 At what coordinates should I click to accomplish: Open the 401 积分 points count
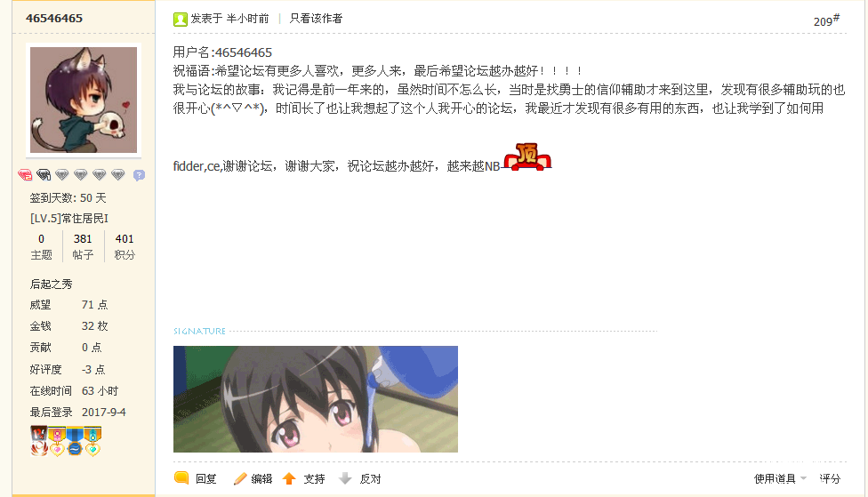(125, 246)
